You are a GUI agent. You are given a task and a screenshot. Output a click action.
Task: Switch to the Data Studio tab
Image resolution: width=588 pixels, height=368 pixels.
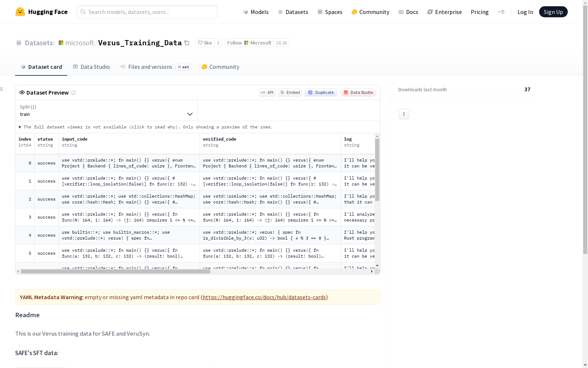coord(92,67)
